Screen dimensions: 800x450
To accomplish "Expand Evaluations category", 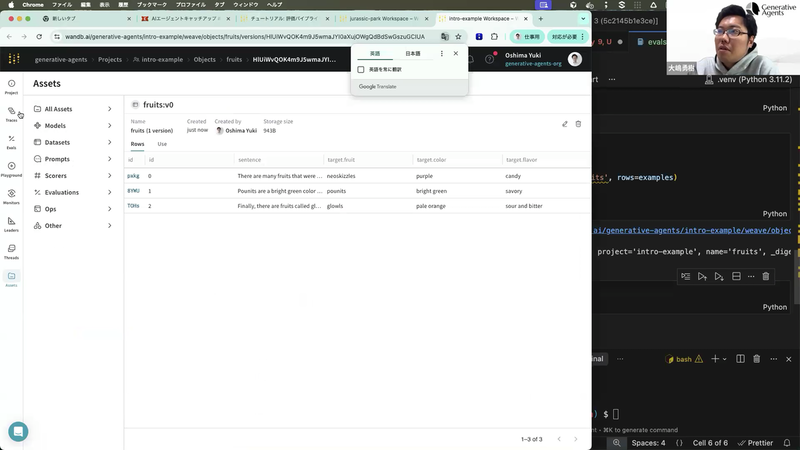I will click(110, 192).
